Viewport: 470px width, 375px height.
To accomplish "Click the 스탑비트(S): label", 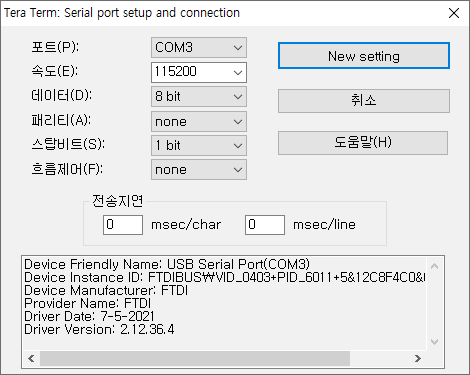I will pyautogui.click(x=68, y=144).
